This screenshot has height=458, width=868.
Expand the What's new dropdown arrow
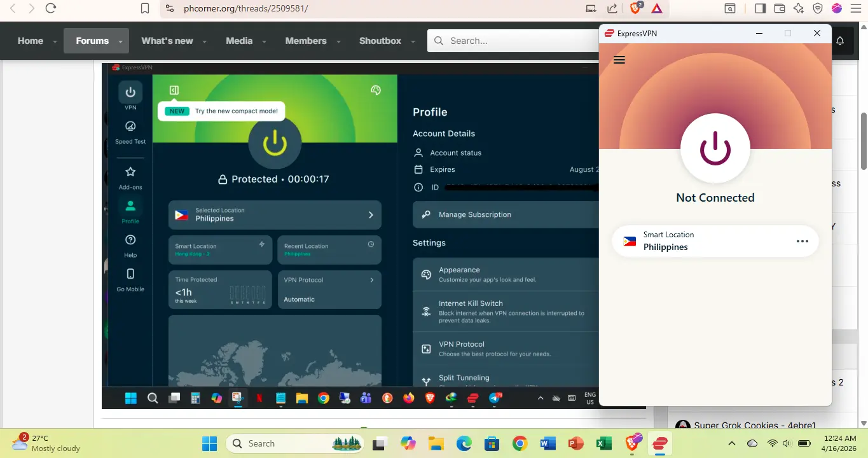(205, 42)
